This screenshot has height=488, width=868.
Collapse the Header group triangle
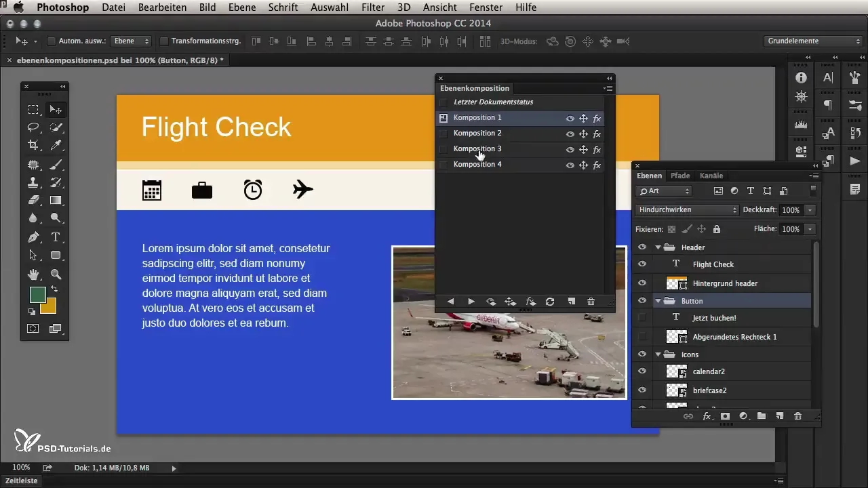coord(658,247)
